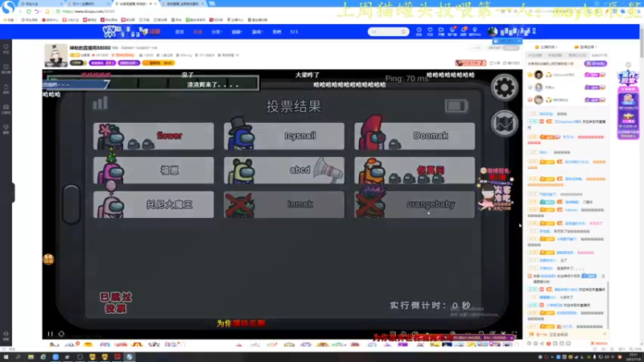Pause the live stream video
This screenshot has width=644, height=362.
tap(50, 334)
